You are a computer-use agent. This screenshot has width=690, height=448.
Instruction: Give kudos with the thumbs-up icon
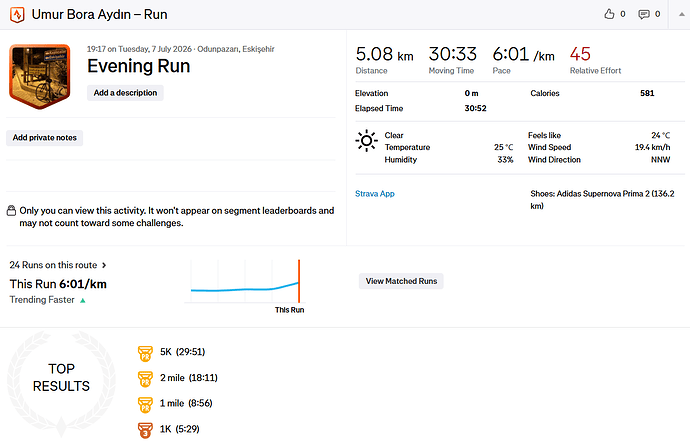coord(609,14)
